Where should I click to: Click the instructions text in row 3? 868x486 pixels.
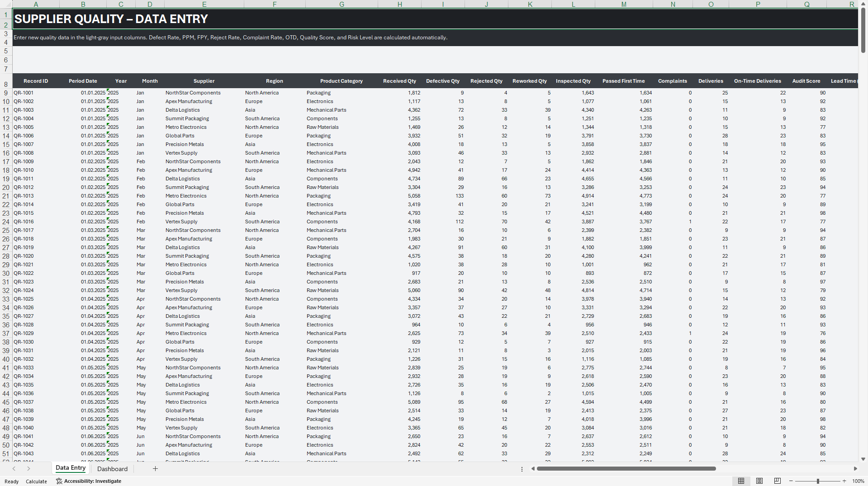coord(230,38)
